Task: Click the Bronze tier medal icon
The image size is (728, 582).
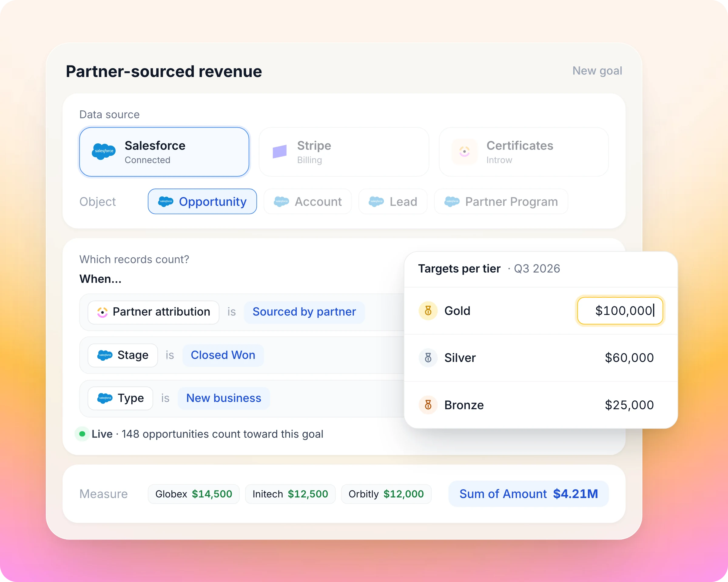Action: click(428, 405)
